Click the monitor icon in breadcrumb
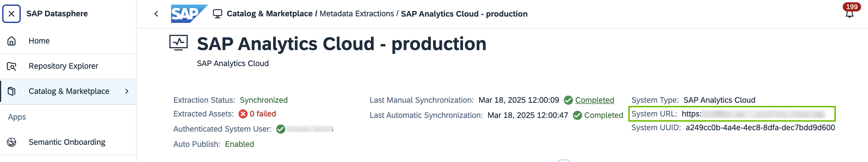The height and width of the screenshot is (162, 868). coord(217,14)
